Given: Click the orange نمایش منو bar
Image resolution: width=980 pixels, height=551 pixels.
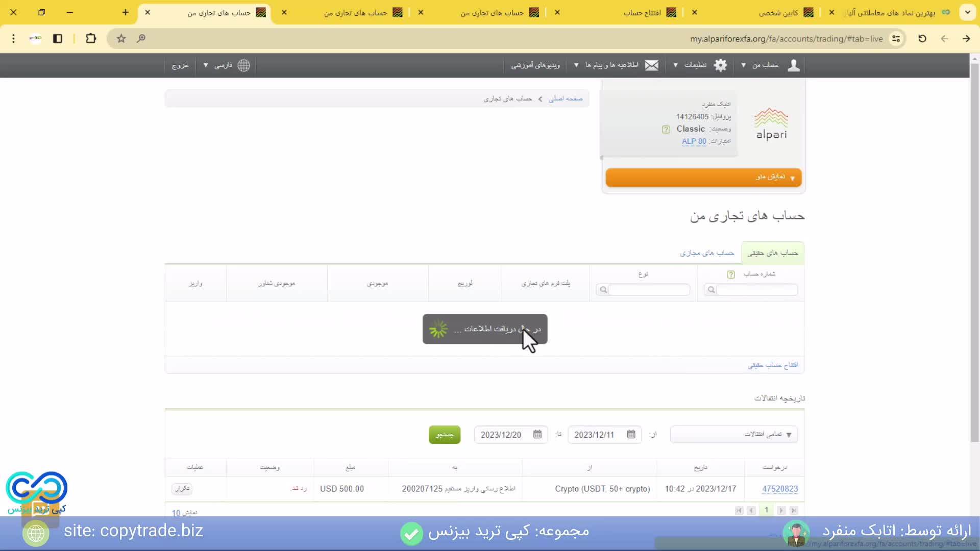Looking at the screenshot, I should [x=703, y=177].
